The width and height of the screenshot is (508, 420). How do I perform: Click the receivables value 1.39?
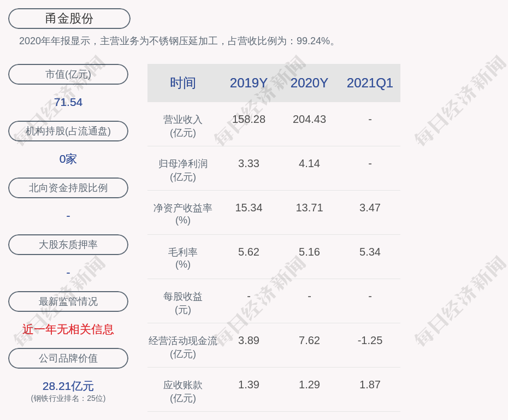[x=249, y=384]
